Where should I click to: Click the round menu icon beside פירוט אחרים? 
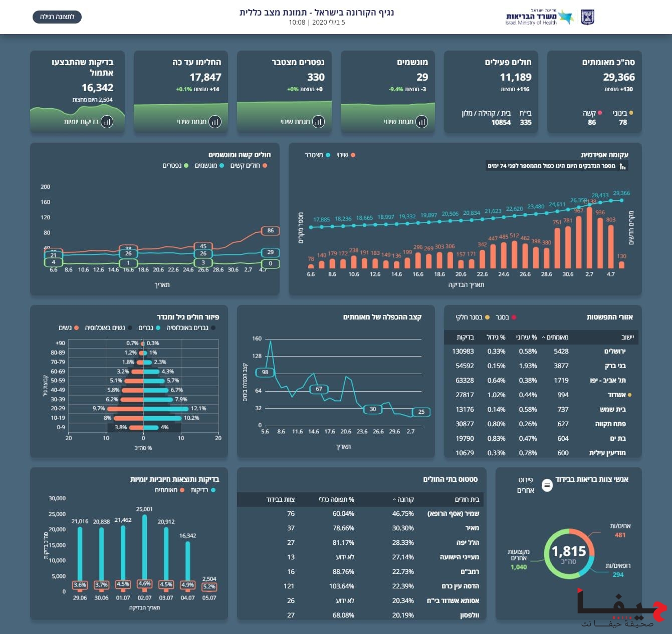click(547, 485)
